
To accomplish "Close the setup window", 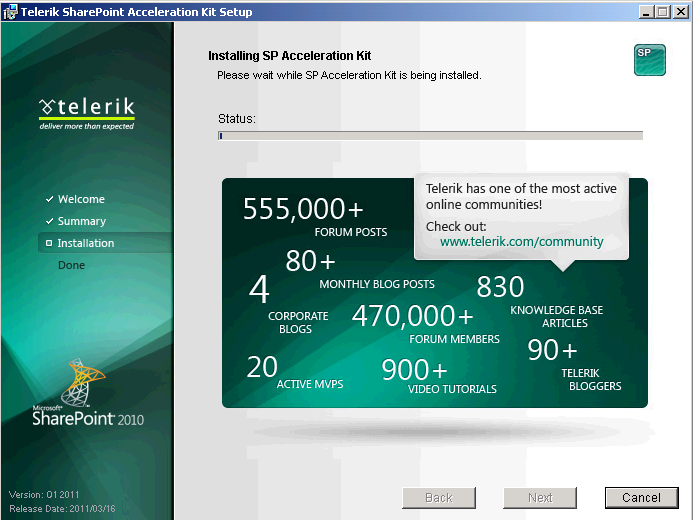I will 681,12.
